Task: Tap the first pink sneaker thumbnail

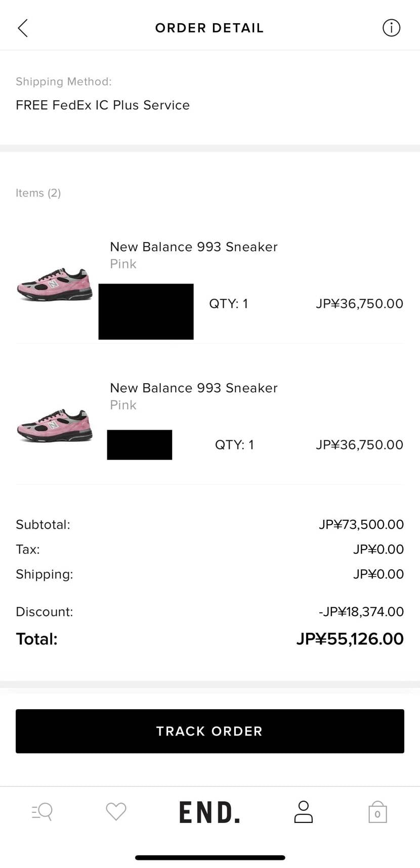Action: tap(55, 285)
